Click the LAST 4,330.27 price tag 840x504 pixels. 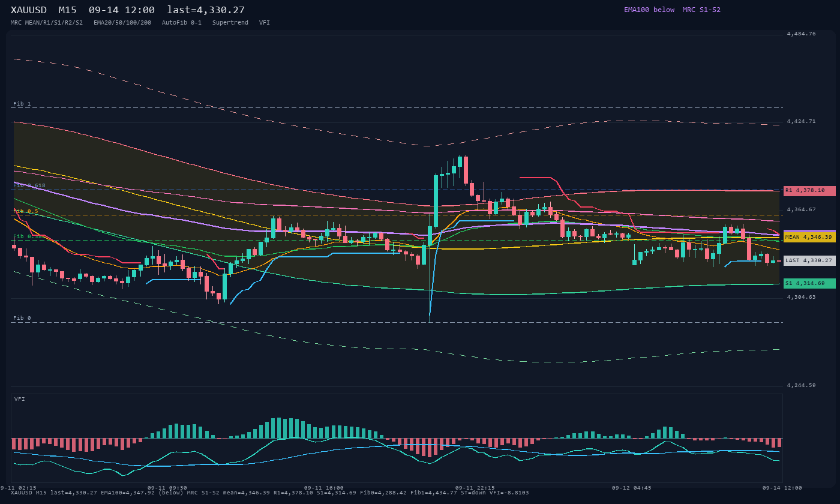pos(809,261)
